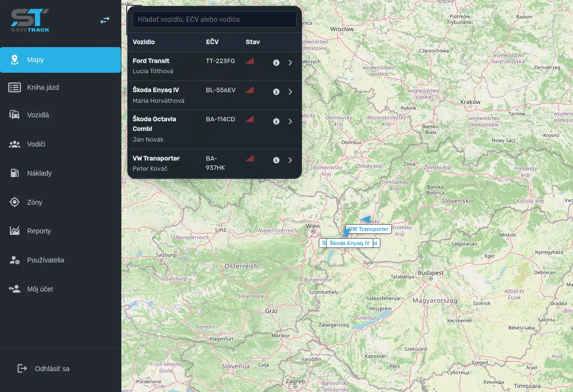
Task: Select plate BA-937HK
Action: point(216,163)
